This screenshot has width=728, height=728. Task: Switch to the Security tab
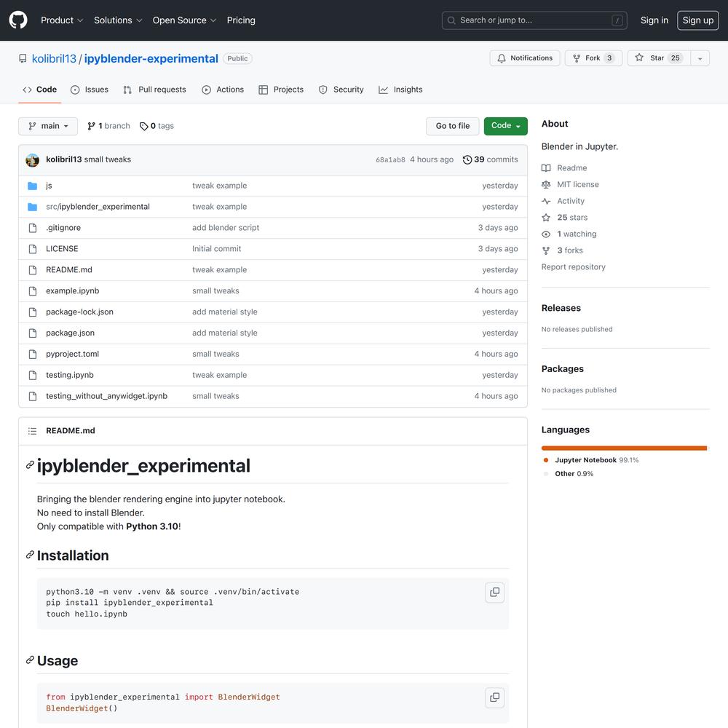341,90
